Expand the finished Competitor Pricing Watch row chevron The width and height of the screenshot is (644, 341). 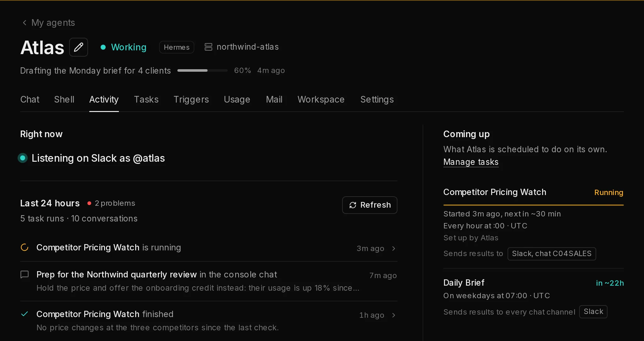click(x=393, y=315)
